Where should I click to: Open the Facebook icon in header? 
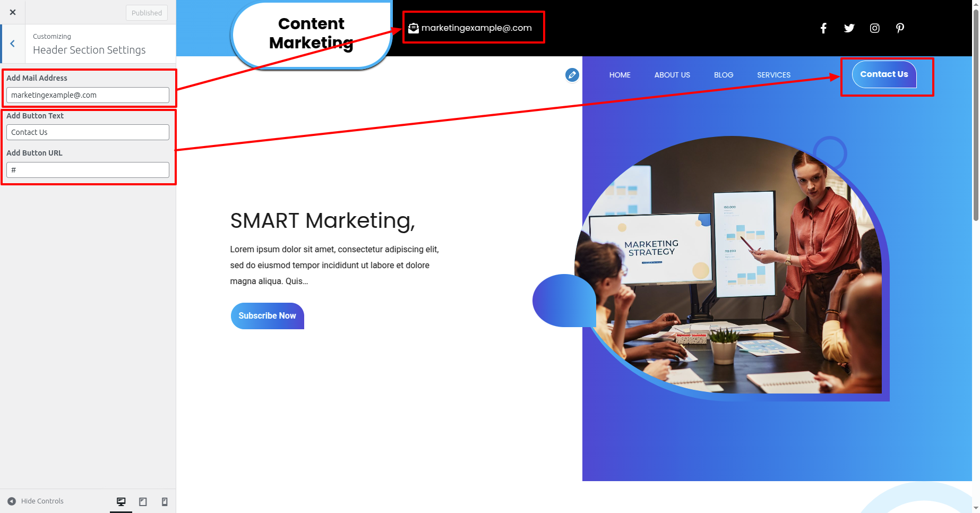[823, 28]
